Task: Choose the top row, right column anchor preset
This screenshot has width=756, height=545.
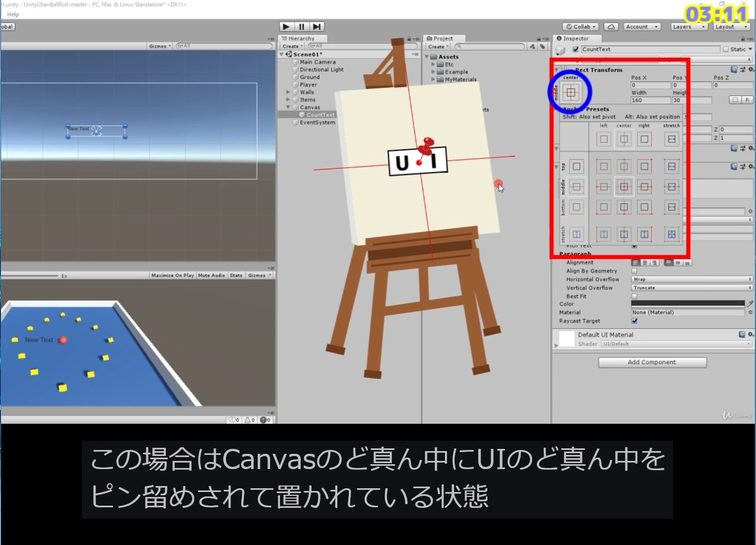Action: pos(645,167)
